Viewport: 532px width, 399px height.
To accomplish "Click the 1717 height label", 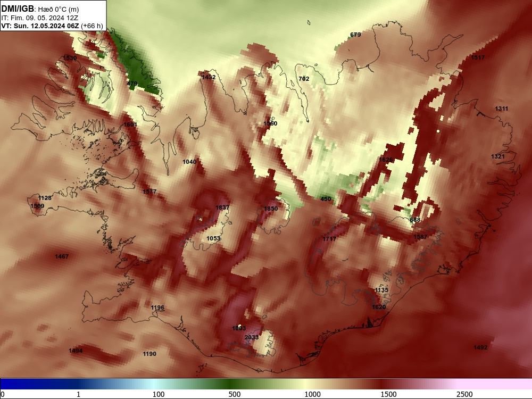I will (329, 239).
